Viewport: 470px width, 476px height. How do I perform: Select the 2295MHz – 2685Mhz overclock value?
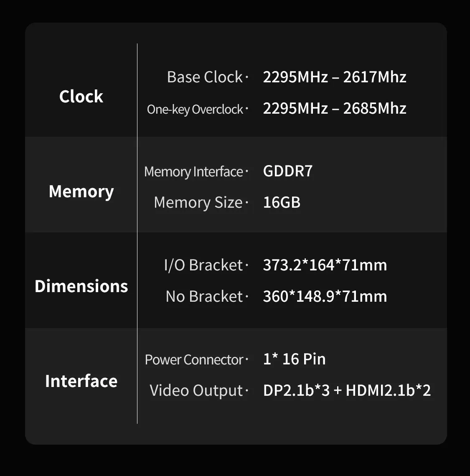[335, 109]
